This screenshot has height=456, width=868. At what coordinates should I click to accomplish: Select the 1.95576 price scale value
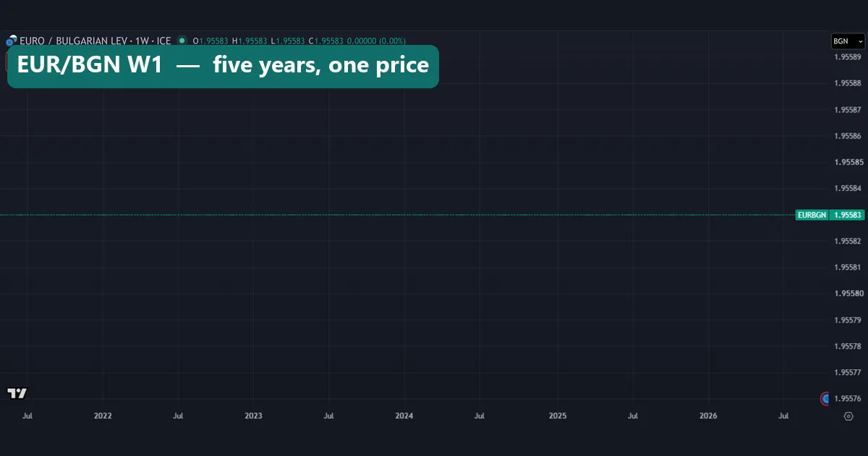coord(847,399)
